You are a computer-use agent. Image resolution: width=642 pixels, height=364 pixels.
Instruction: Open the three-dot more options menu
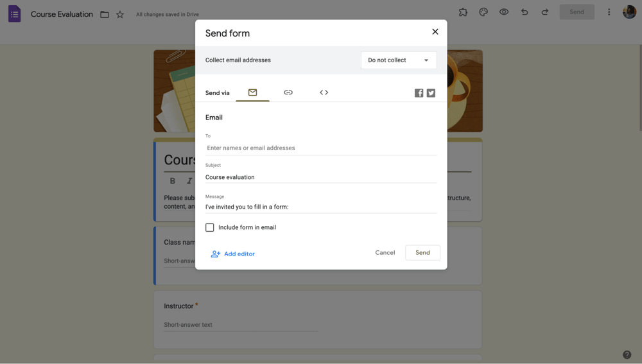pyautogui.click(x=609, y=12)
